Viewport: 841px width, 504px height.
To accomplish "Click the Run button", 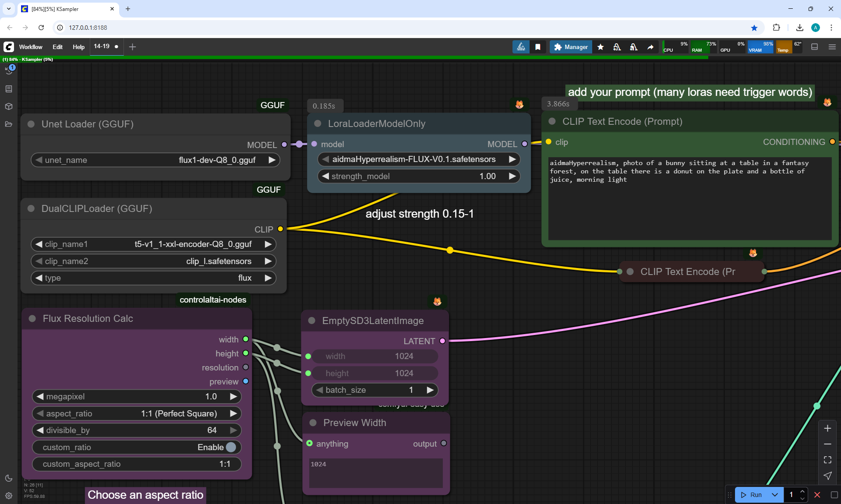I will [x=752, y=495].
